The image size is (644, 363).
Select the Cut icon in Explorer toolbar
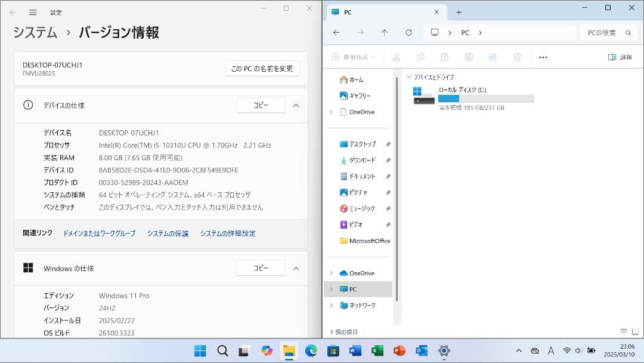click(x=397, y=57)
